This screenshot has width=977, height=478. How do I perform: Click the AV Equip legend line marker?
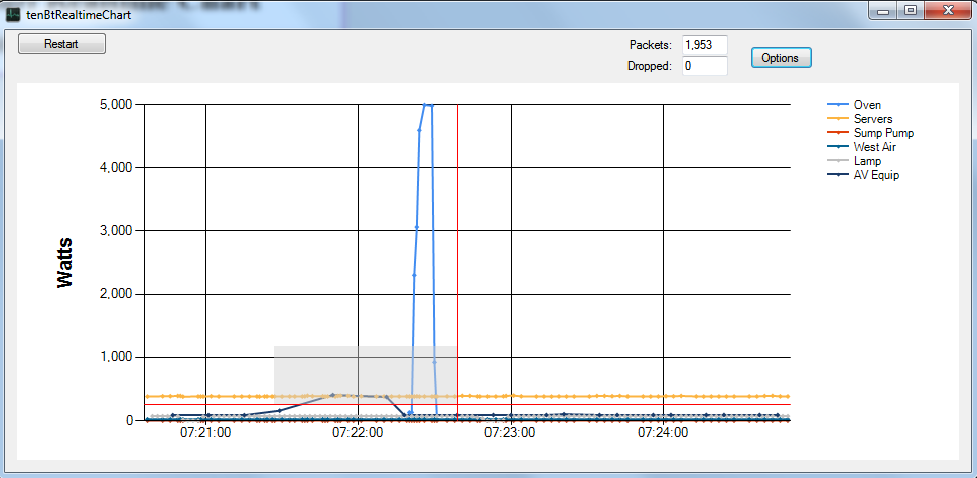tap(838, 174)
